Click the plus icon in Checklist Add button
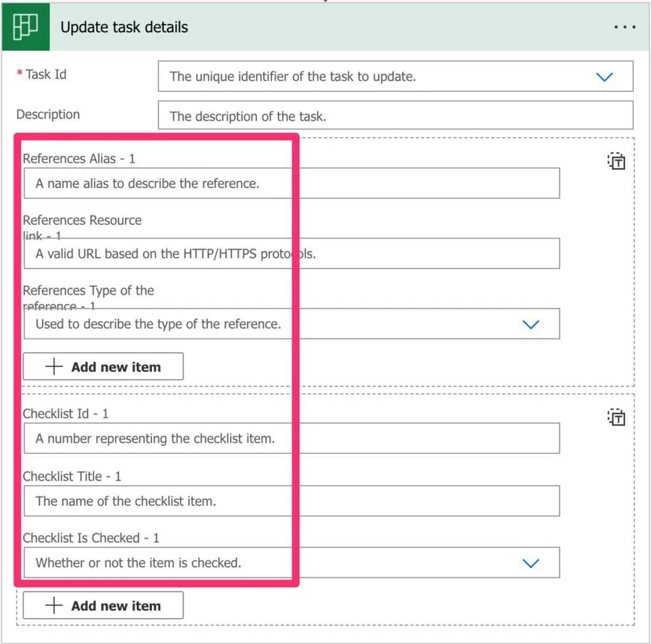 [54, 606]
